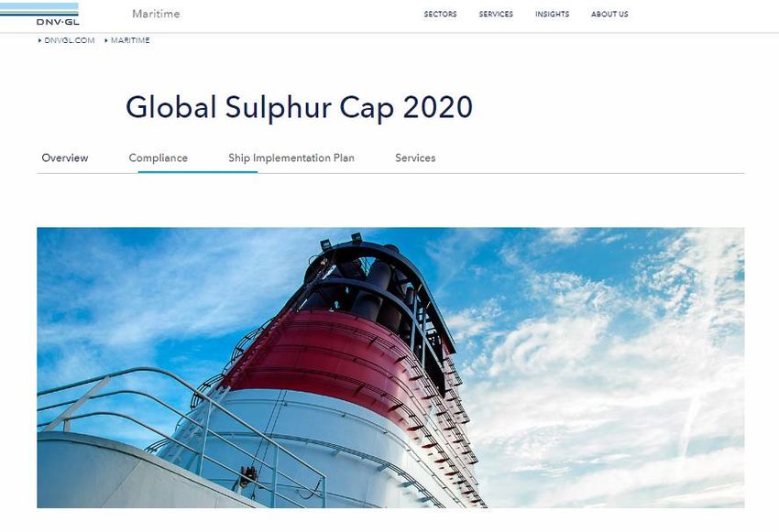Screen dimensions: 779x532
Task: Click the teal active-tab underline indicator
Action: [x=198, y=172]
